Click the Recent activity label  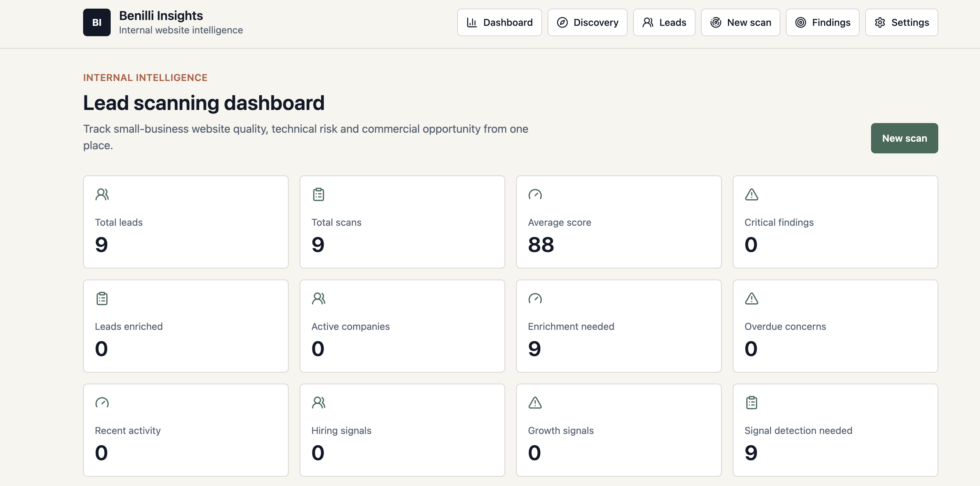point(128,431)
